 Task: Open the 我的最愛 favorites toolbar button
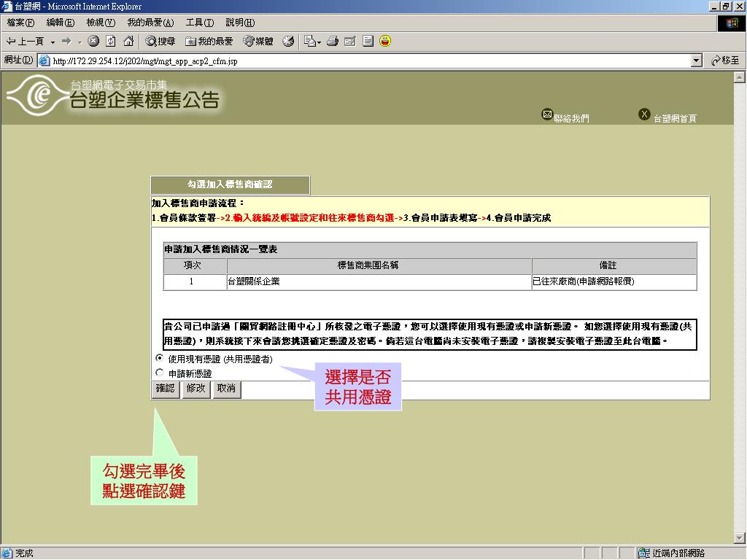point(209,42)
